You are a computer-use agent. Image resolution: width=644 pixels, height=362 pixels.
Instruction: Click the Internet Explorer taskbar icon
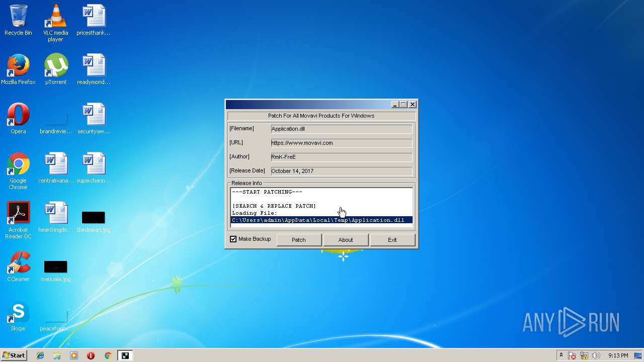tap(40, 355)
